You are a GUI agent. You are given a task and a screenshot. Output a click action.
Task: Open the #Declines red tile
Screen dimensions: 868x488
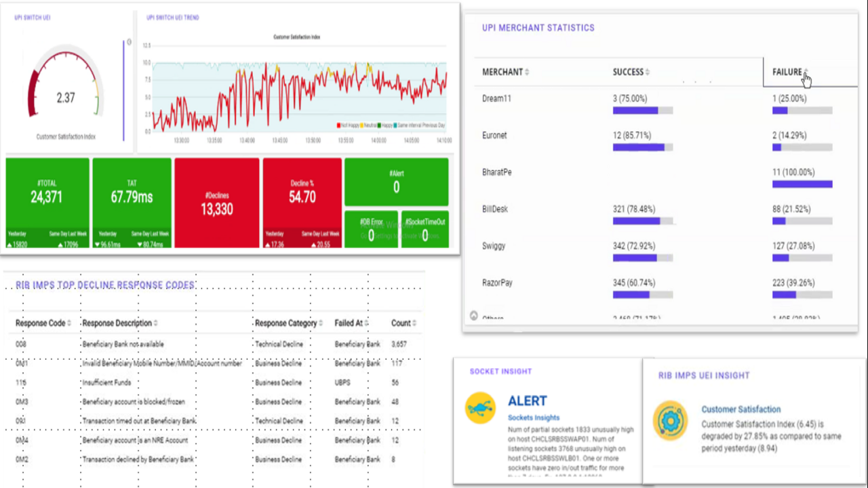(x=217, y=202)
